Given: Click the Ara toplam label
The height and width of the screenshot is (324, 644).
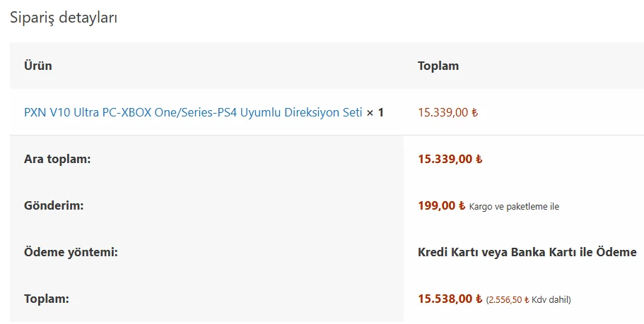Looking at the screenshot, I should click(58, 159).
